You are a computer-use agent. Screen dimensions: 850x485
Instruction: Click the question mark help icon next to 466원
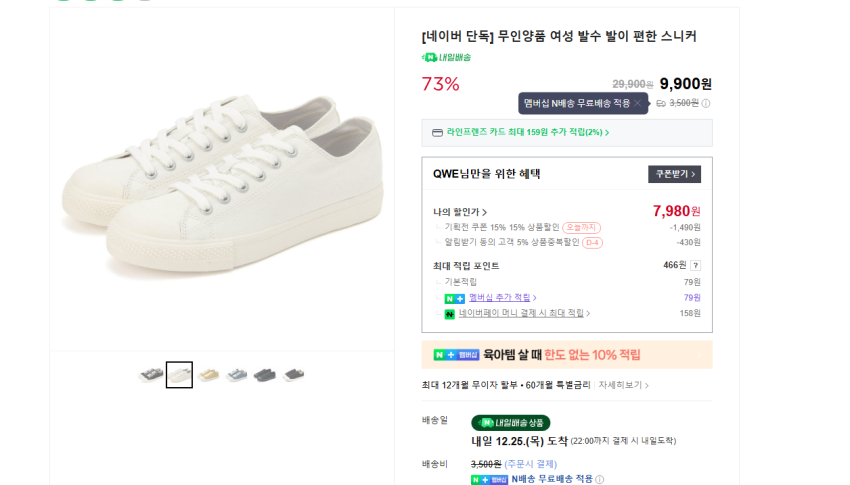pos(695,265)
